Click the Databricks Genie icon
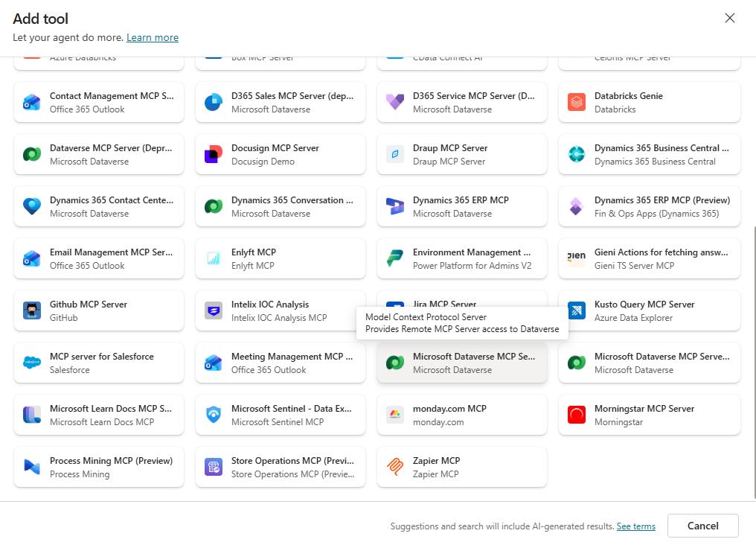756x545 pixels. 576,102
